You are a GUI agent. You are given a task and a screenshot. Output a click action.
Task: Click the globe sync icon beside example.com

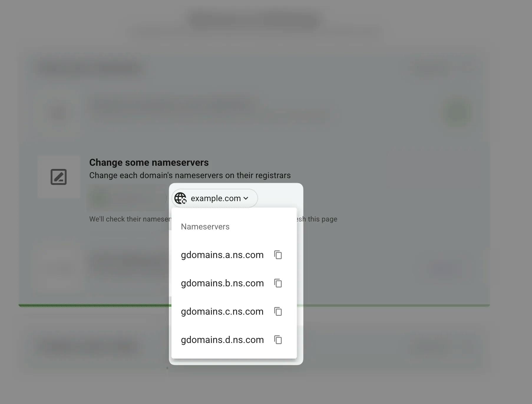click(180, 198)
